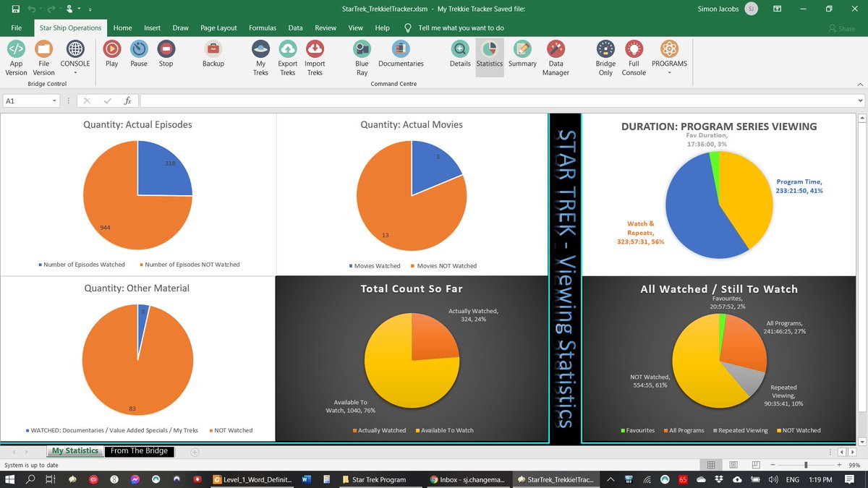Open the Review ribbon tab

point(325,28)
